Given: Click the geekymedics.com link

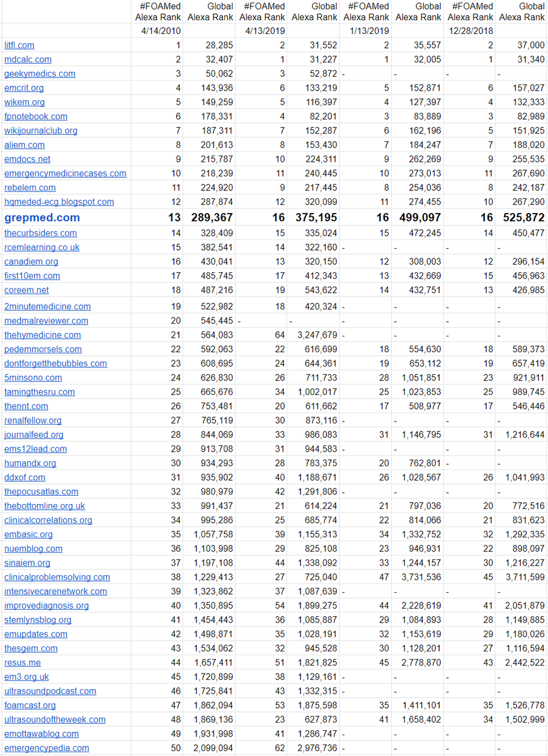Looking at the screenshot, I should (x=40, y=74).
